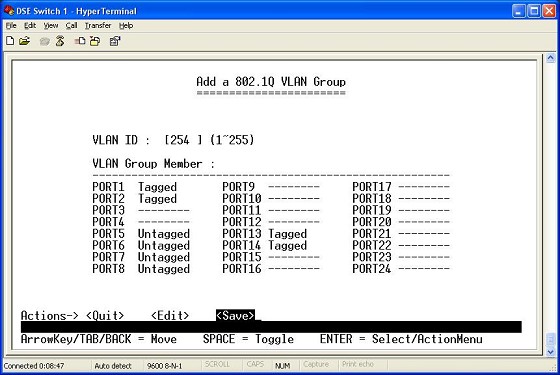Click the terminal scrollbar up arrow

point(551,58)
